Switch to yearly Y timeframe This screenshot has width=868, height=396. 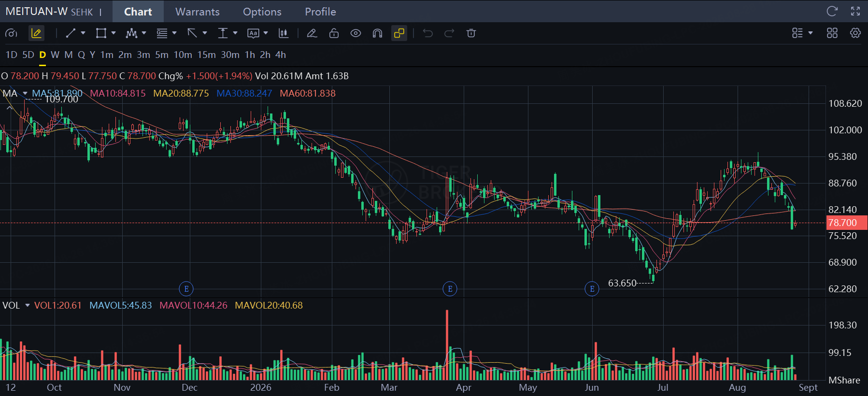[92, 55]
